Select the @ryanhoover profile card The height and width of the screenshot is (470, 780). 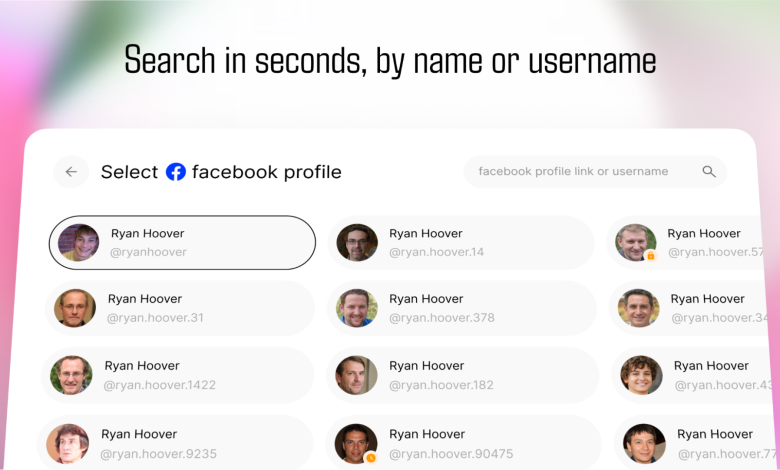(x=182, y=243)
